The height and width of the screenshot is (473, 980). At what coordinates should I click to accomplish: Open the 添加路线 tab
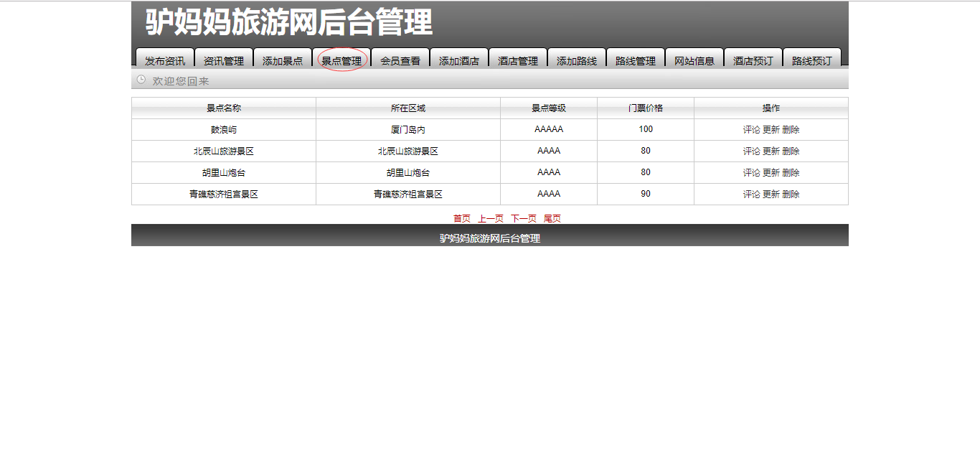[577, 59]
